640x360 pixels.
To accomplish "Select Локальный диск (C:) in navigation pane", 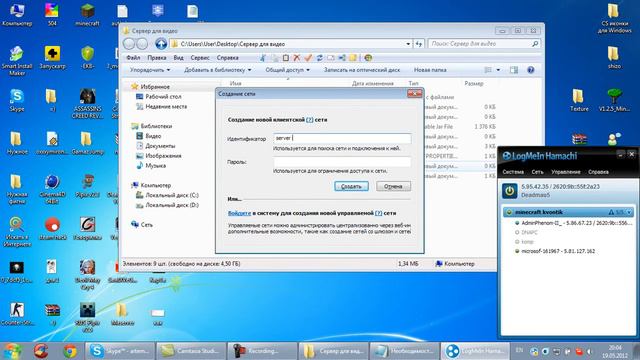I will point(167,195).
